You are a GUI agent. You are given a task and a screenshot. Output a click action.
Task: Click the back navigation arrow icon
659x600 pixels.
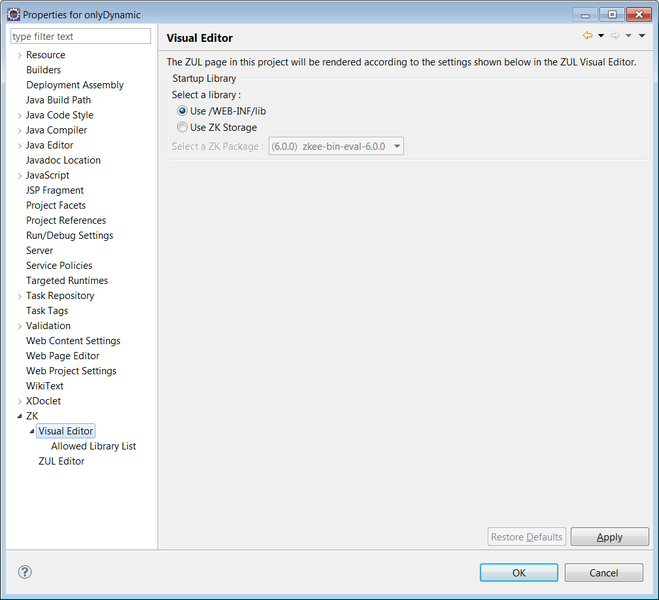(x=588, y=36)
